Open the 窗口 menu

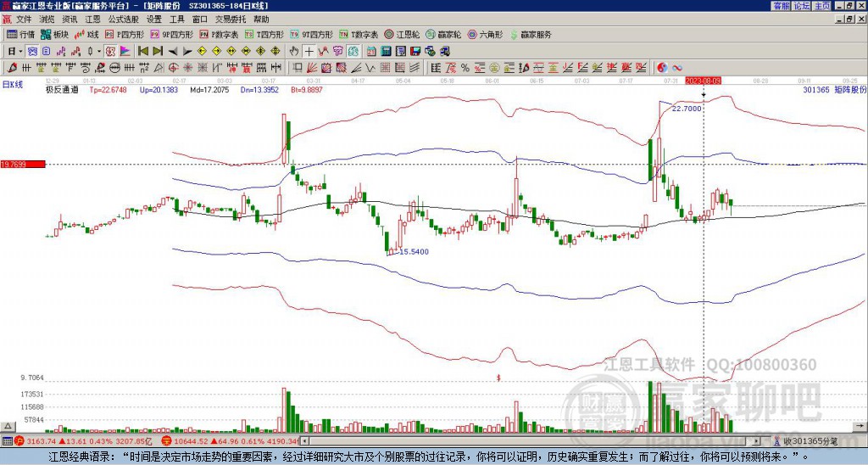(x=200, y=20)
